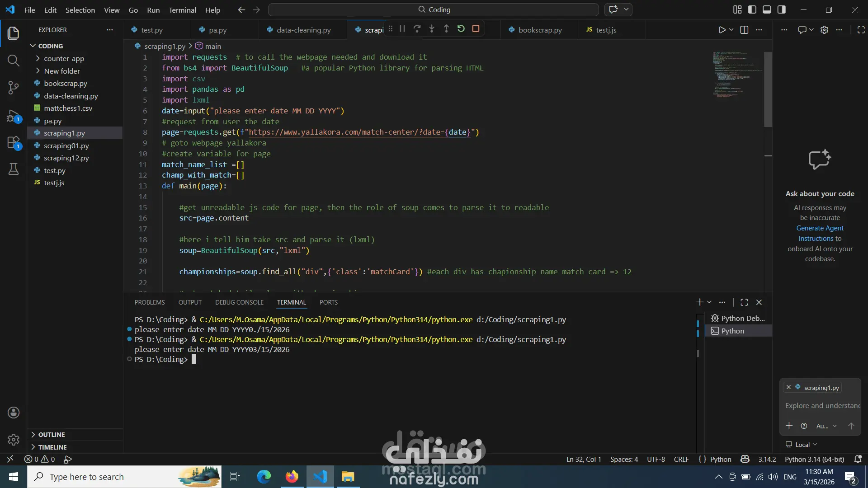Open Manage gear in activity bar
The height and width of the screenshot is (488, 868).
click(14, 439)
